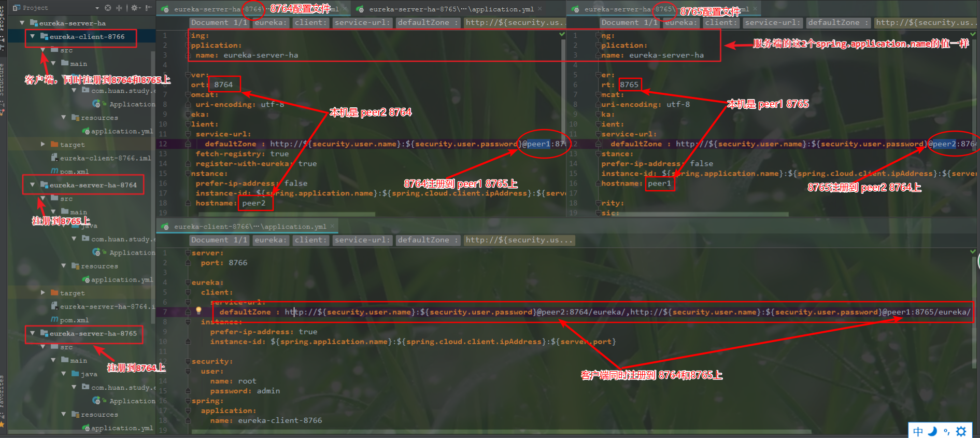The image size is (980, 438).
Task: Click the service-url: breadcrumb in the 8764 editor
Action: [x=362, y=22]
